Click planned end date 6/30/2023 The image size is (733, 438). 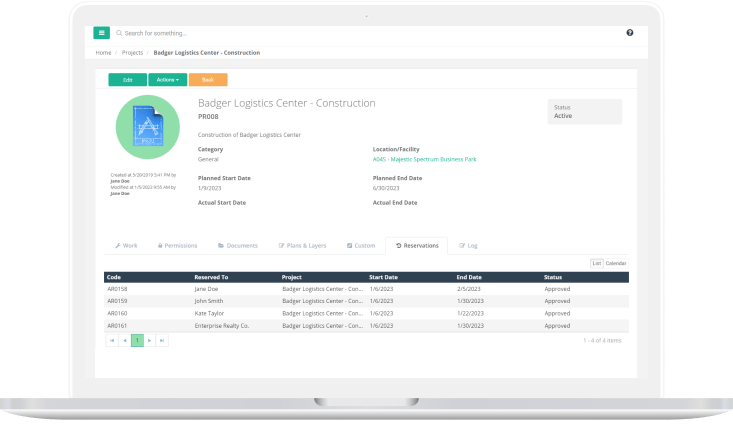click(386, 188)
